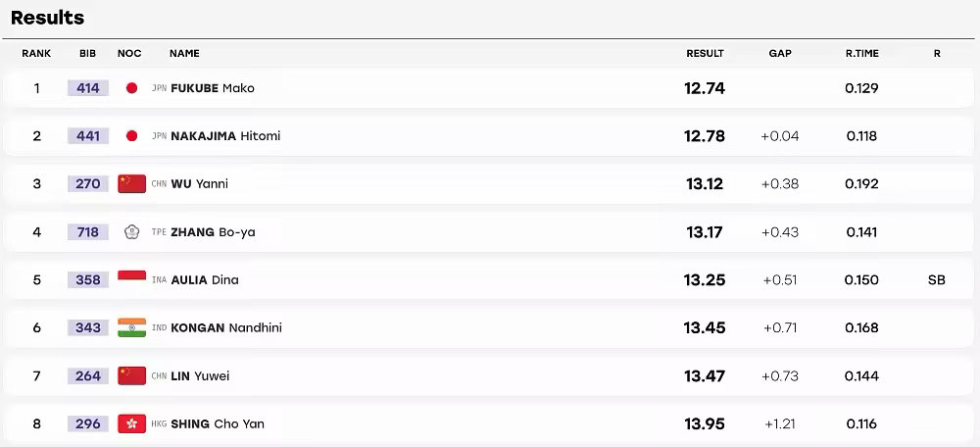Open athlete NAKAJIMA Hitomi's name link
This screenshot has height=447, width=980.
point(225,135)
